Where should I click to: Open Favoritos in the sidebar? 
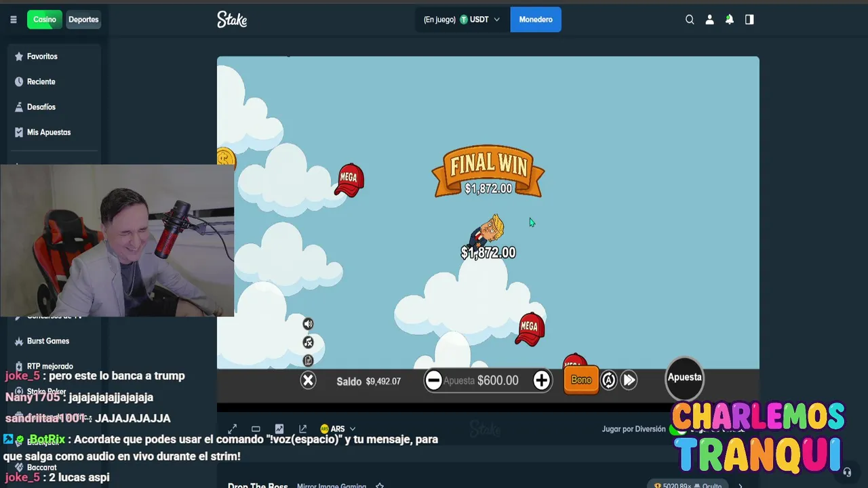54,56
